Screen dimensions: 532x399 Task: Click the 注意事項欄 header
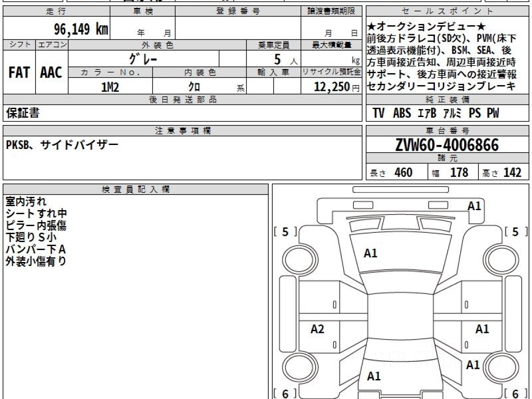click(183, 131)
